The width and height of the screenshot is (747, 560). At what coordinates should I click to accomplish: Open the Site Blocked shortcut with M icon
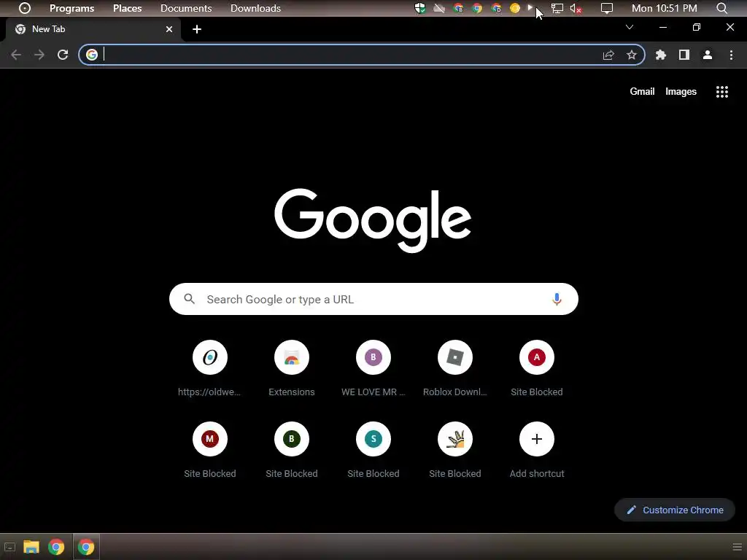coord(209,451)
